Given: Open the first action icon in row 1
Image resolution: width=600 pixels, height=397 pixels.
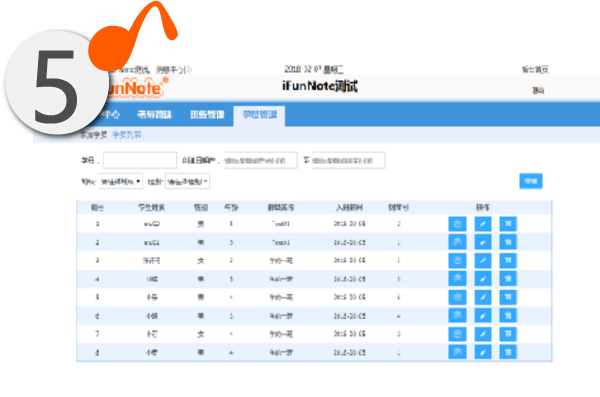Looking at the screenshot, I should [457, 224].
